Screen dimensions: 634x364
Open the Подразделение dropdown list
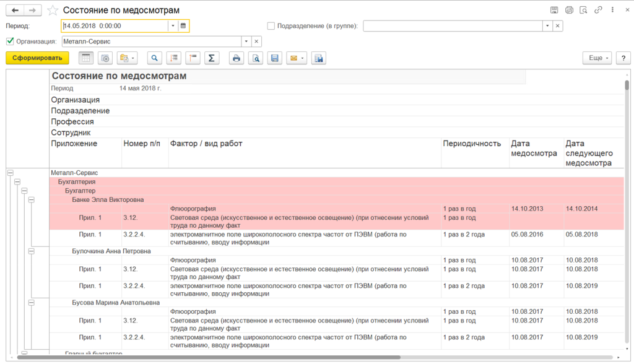click(x=547, y=26)
